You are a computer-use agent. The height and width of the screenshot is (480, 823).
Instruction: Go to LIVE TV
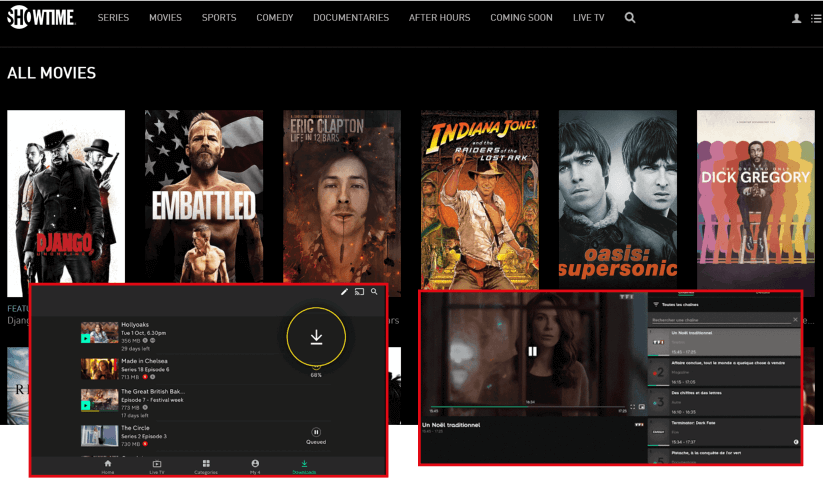point(588,18)
